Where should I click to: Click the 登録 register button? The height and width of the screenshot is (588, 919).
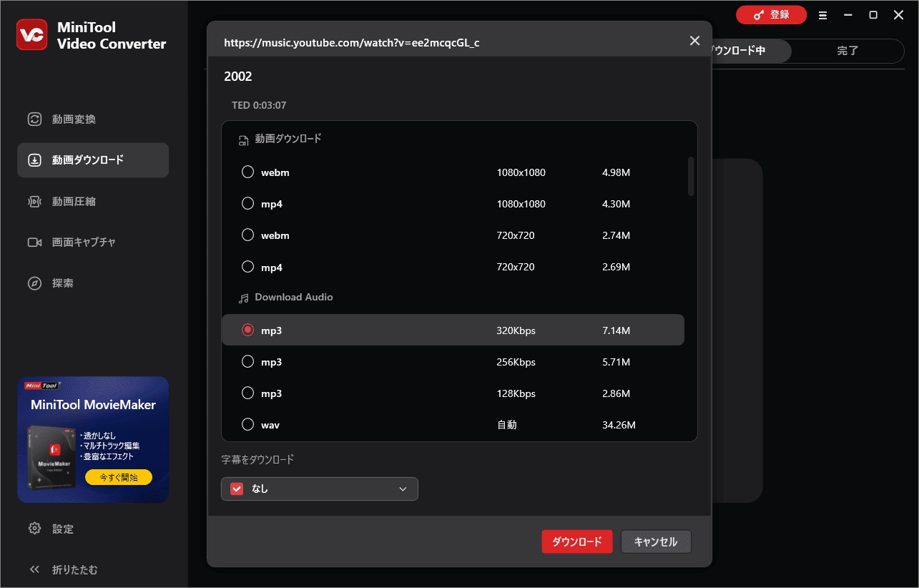pyautogui.click(x=771, y=15)
